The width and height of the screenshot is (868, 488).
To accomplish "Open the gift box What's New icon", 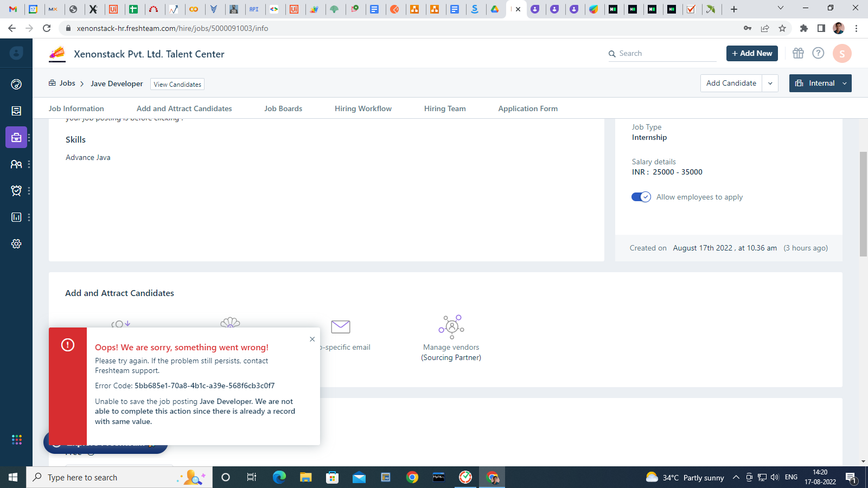I will click(798, 53).
